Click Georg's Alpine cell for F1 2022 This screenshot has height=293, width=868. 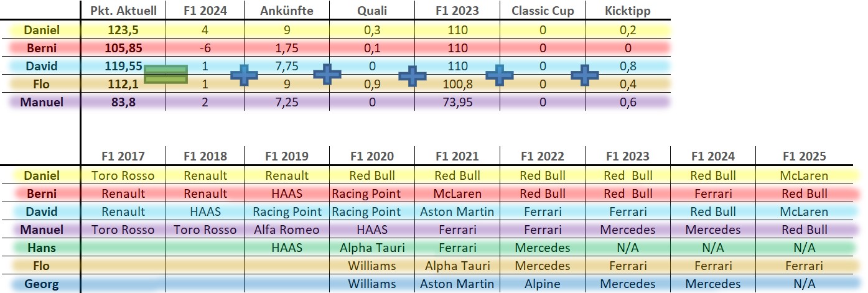pos(543,284)
